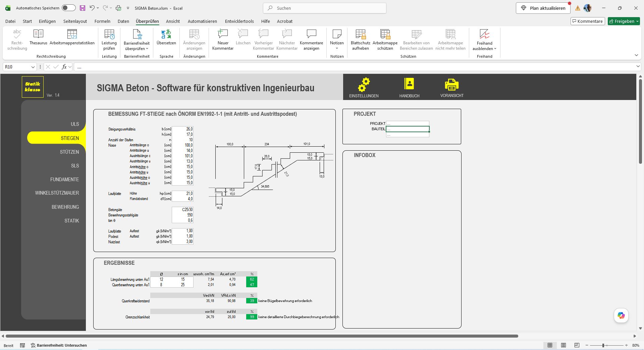Click the Übersetzen translate icon

point(166,37)
